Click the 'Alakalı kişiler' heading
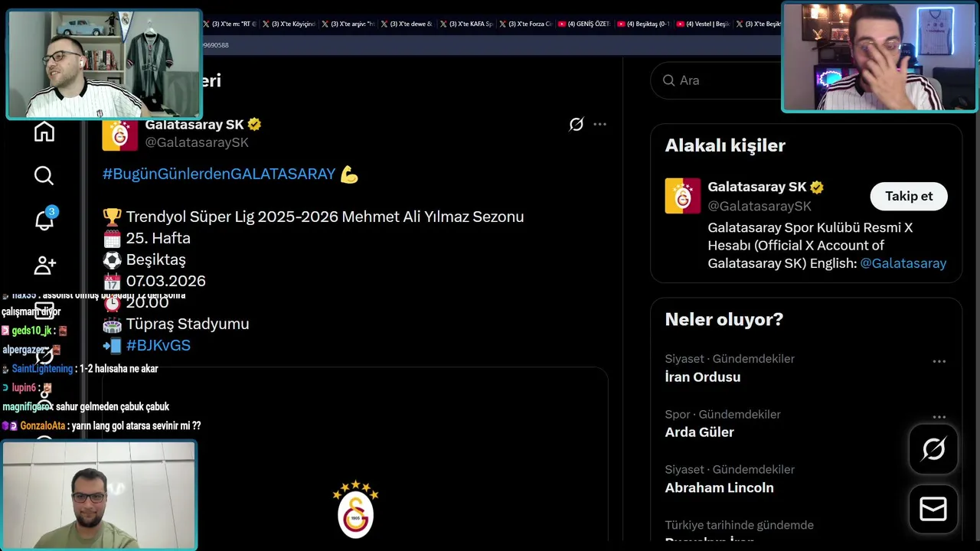980x551 pixels. click(x=725, y=145)
